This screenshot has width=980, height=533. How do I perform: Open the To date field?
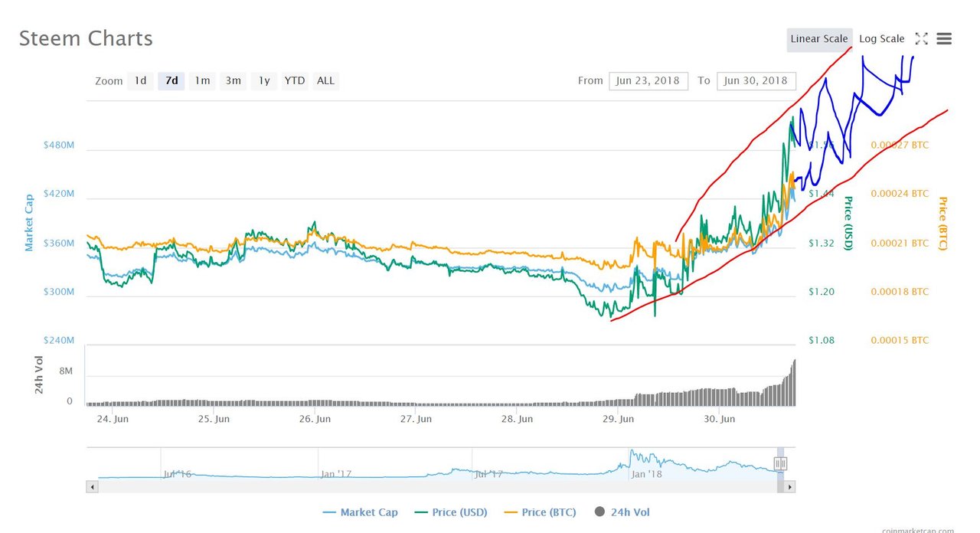[756, 80]
